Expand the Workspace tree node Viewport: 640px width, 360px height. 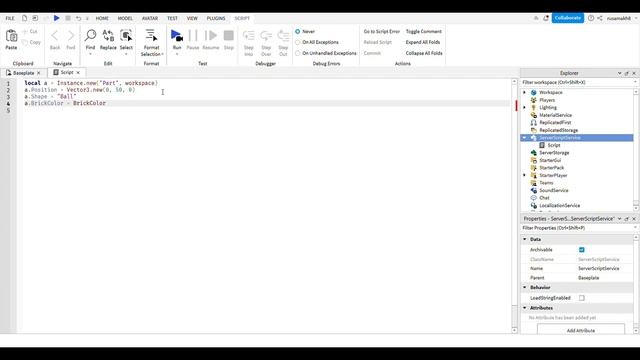click(525, 92)
